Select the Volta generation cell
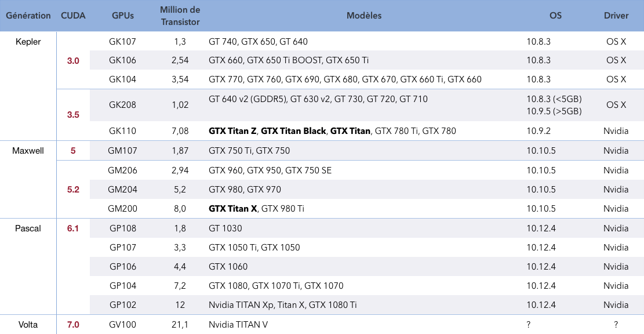The image size is (644, 334). 28,325
